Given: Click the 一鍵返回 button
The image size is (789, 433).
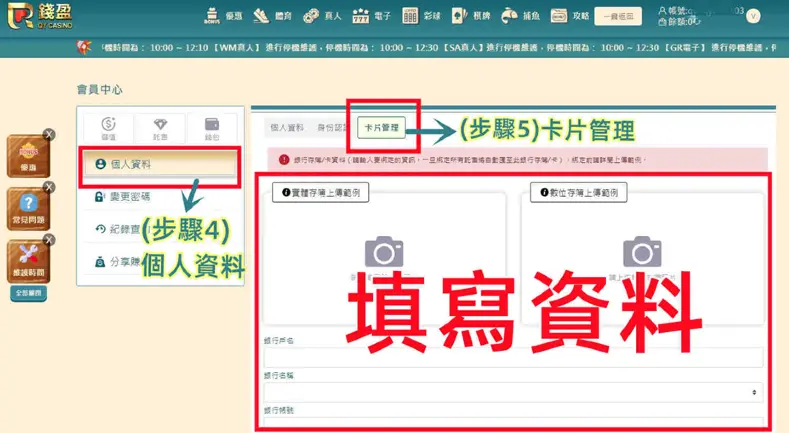Looking at the screenshot, I should (x=618, y=16).
